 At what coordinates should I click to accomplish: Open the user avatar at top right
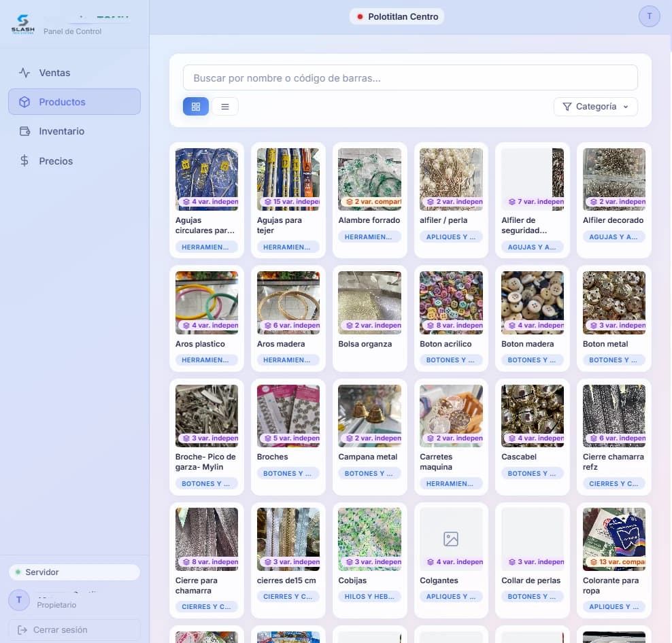(x=649, y=16)
